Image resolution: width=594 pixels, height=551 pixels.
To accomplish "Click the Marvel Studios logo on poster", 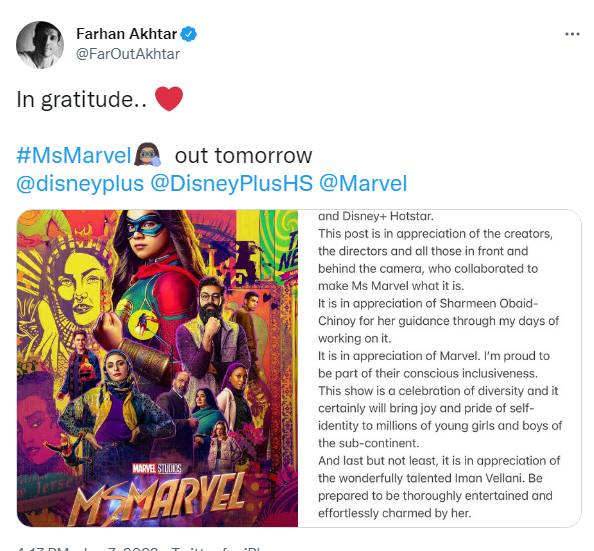I will point(157,468).
